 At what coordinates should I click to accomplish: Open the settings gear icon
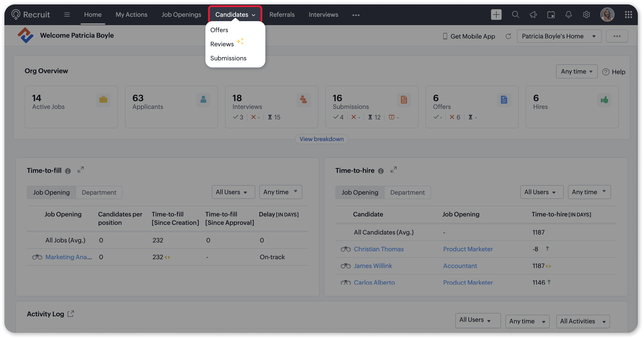point(586,15)
